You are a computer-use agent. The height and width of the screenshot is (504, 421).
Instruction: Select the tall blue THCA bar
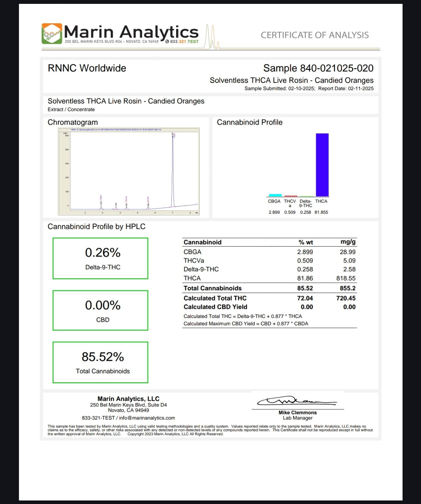322,165
